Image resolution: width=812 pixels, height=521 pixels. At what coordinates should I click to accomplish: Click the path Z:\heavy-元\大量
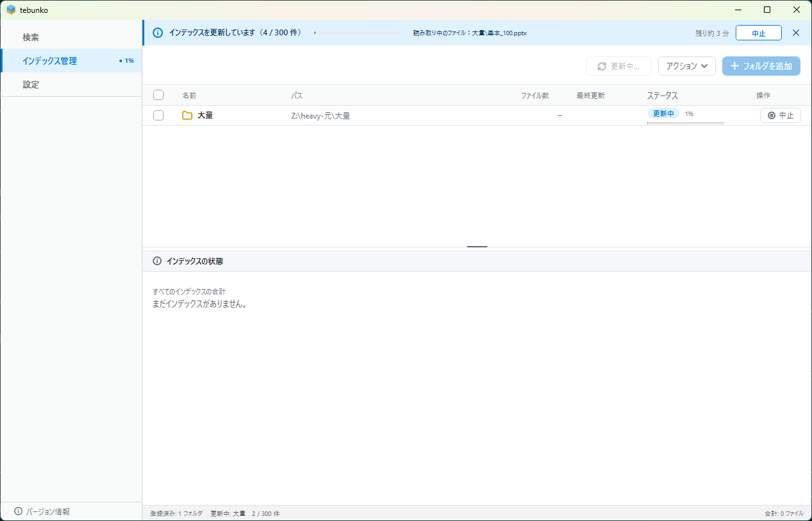point(321,116)
